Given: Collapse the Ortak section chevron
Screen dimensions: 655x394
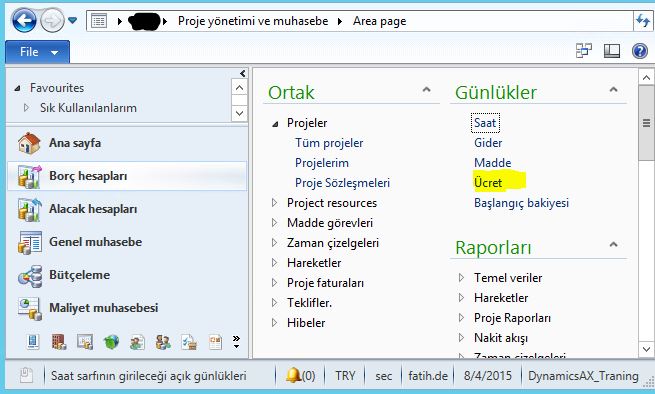Looking at the screenshot, I should [x=426, y=89].
